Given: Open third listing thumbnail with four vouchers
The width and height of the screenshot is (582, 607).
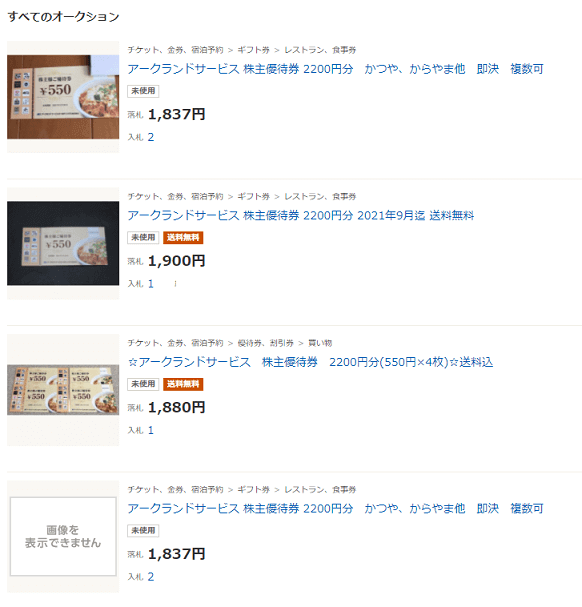Looking at the screenshot, I should [x=63, y=390].
